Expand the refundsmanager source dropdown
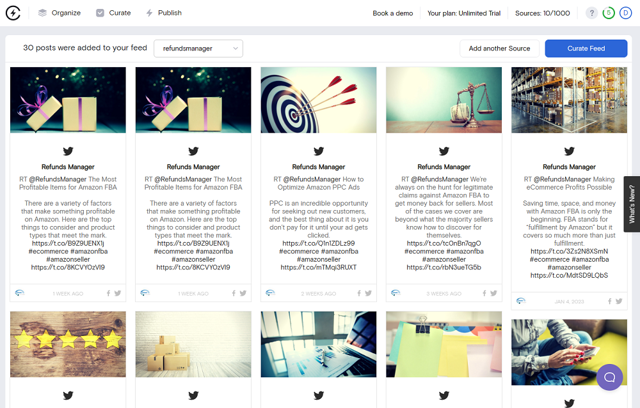This screenshot has width=640, height=408. [198, 49]
